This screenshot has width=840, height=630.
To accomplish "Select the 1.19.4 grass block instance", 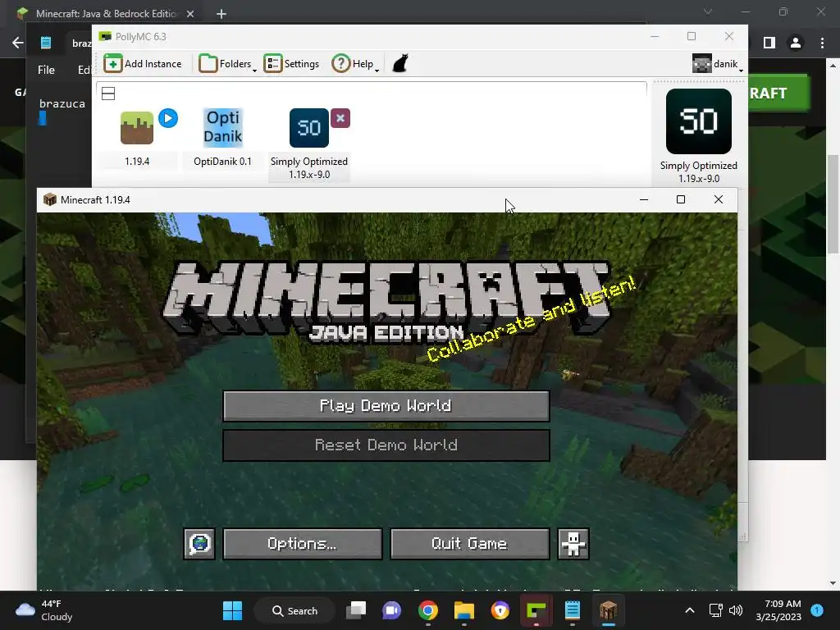I will click(137, 128).
